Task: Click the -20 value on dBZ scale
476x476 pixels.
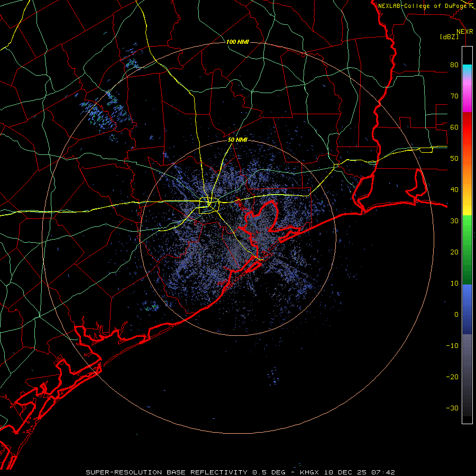Action: click(452, 377)
